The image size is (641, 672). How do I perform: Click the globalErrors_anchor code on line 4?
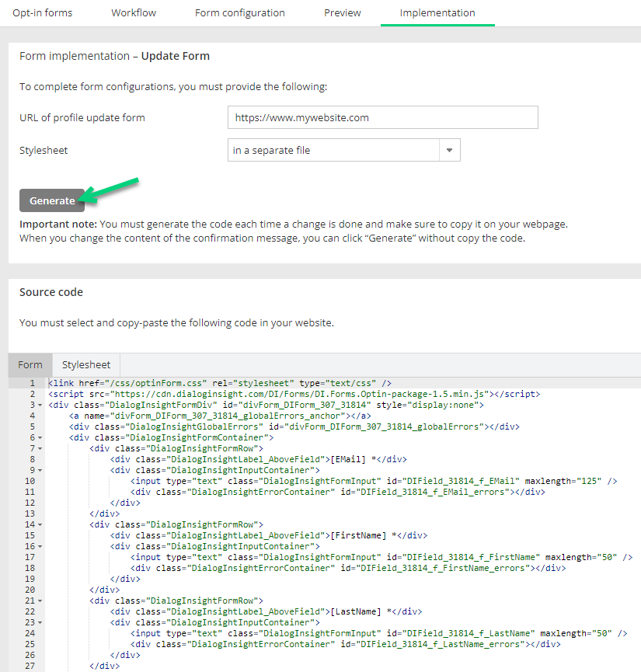pos(220,416)
